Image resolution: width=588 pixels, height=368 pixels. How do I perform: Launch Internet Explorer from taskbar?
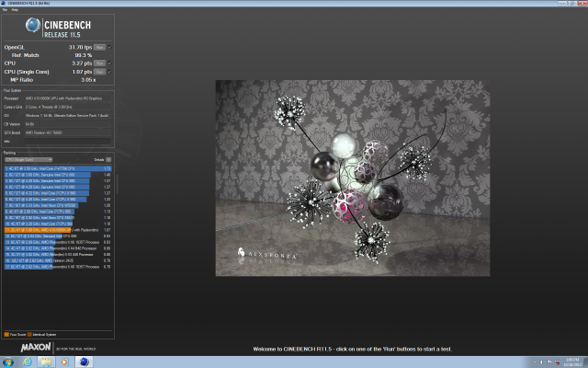click(x=28, y=362)
